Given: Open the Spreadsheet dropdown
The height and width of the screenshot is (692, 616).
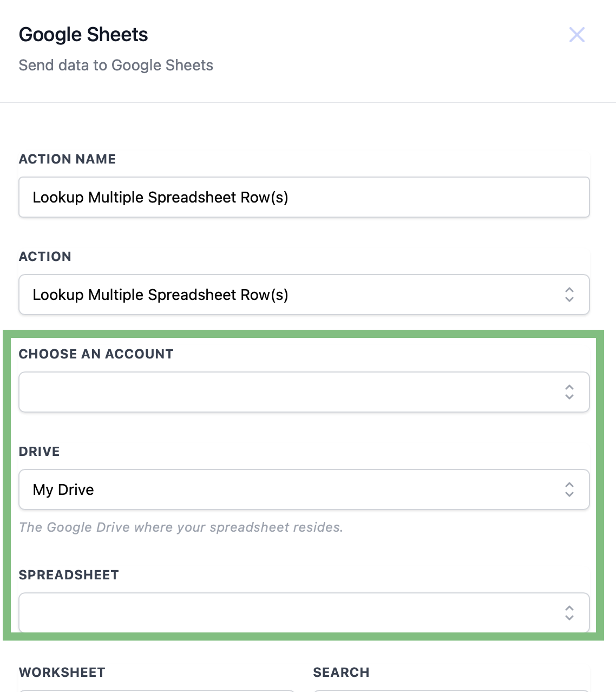Looking at the screenshot, I should (304, 613).
